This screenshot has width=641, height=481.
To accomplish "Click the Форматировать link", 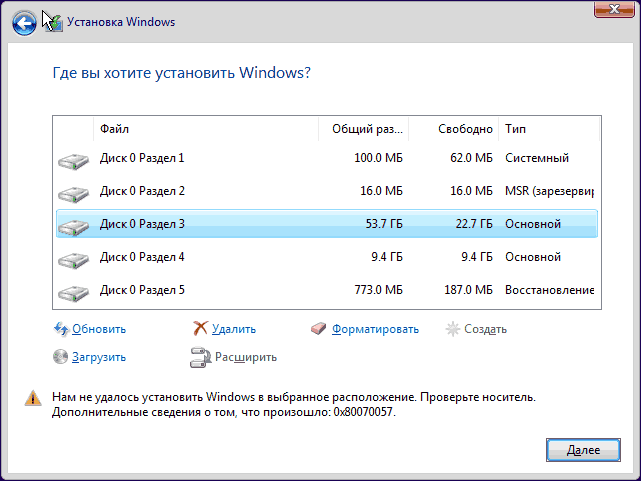I will [375, 329].
